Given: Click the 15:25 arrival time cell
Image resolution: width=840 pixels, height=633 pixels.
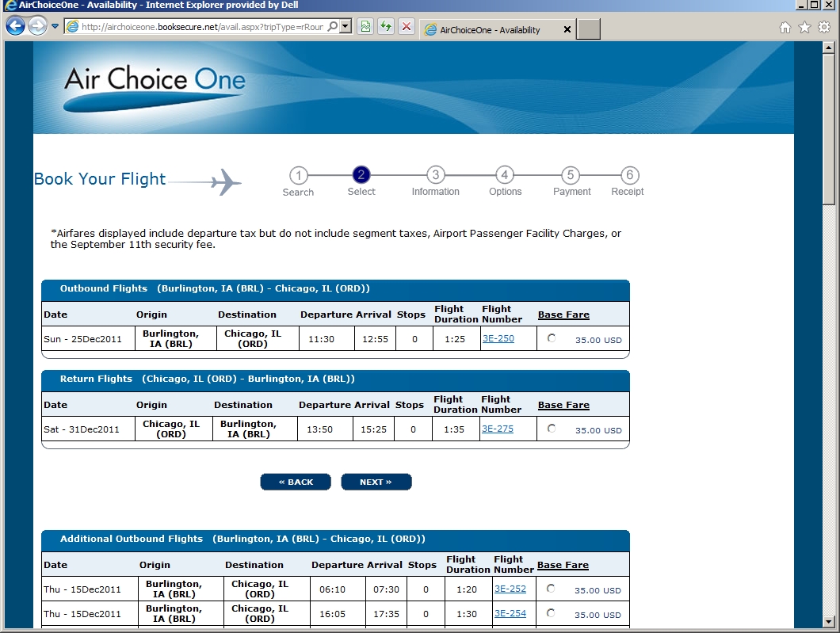Looking at the screenshot, I should pos(373,429).
